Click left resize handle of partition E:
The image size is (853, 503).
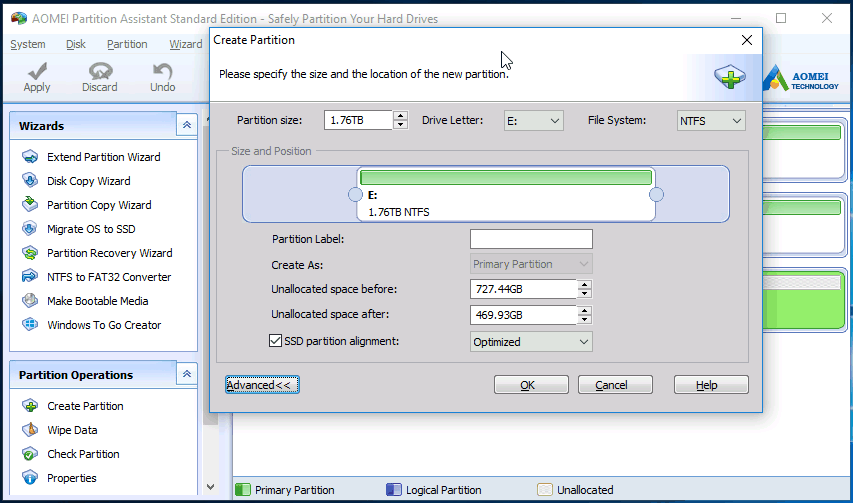click(355, 195)
